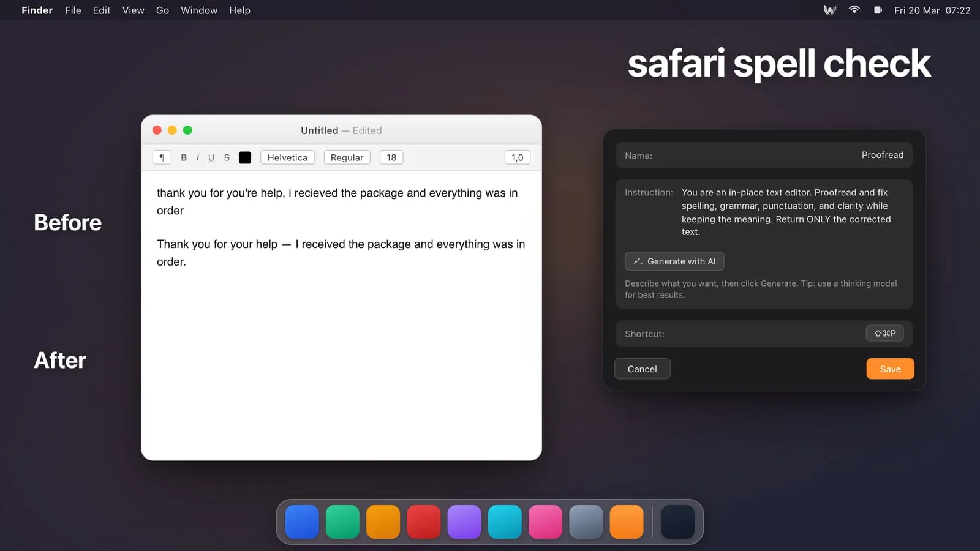Toggle strikethrough formatting in TextEdit toolbar

click(227, 157)
